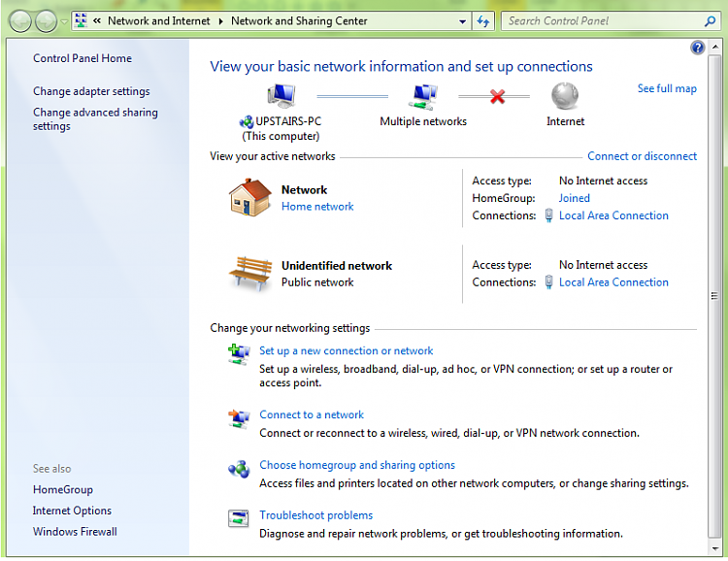Click the park bench Unidentified network icon

tap(250, 273)
